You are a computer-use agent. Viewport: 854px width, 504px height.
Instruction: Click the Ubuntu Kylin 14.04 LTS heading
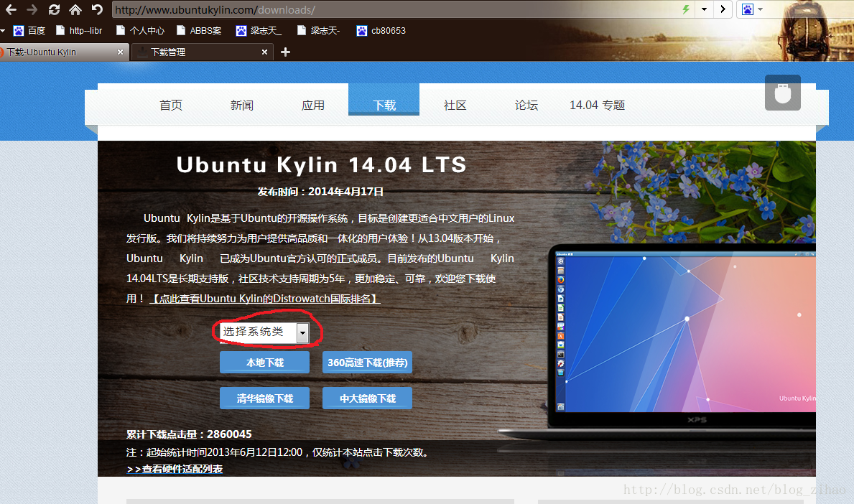(x=321, y=165)
